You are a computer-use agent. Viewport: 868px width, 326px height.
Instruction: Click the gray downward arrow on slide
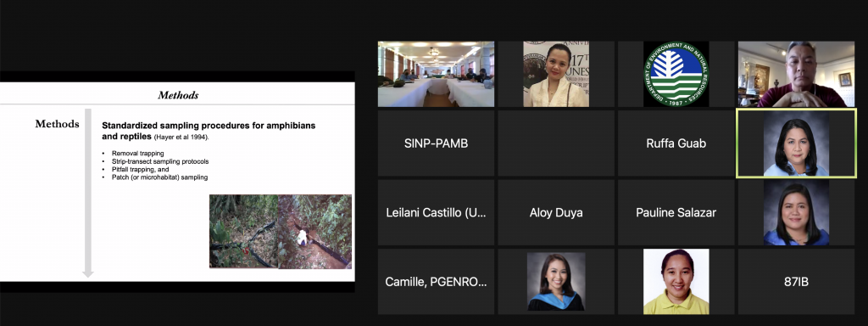pyautogui.click(x=87, y=193)
